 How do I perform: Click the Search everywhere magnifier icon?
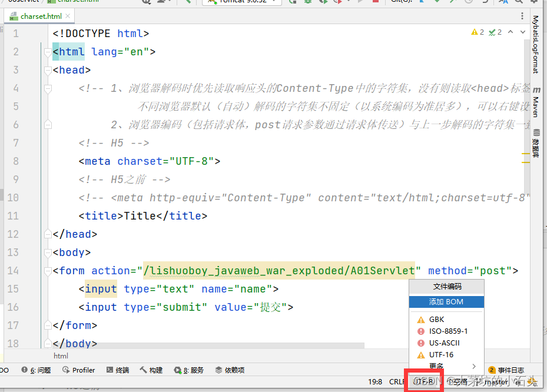tap(519, 2)
